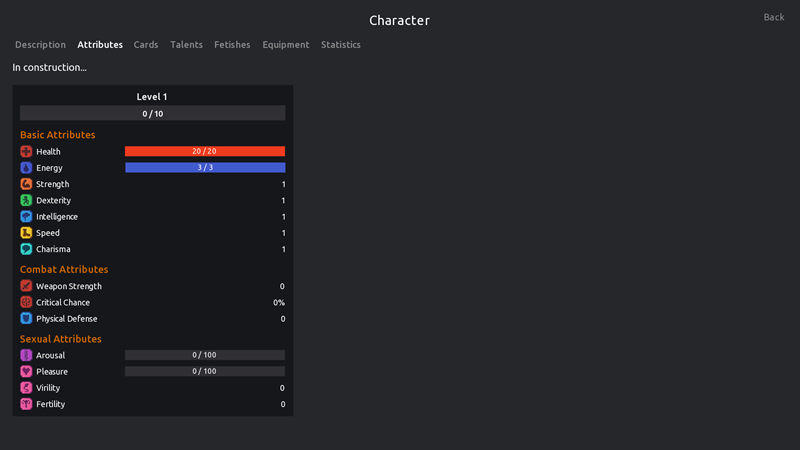Click the Critical Chance label
Screen dimensions: 800x450
[63, 303]
